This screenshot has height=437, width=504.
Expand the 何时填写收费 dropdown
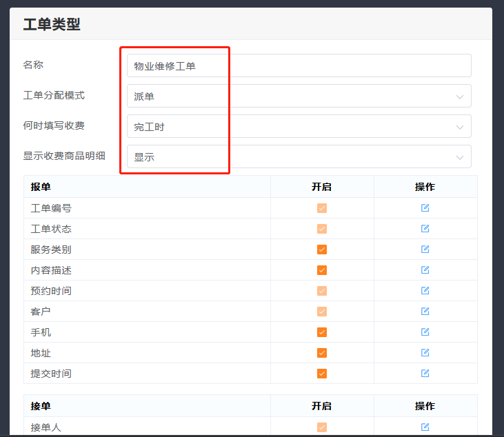coord(299,127)
